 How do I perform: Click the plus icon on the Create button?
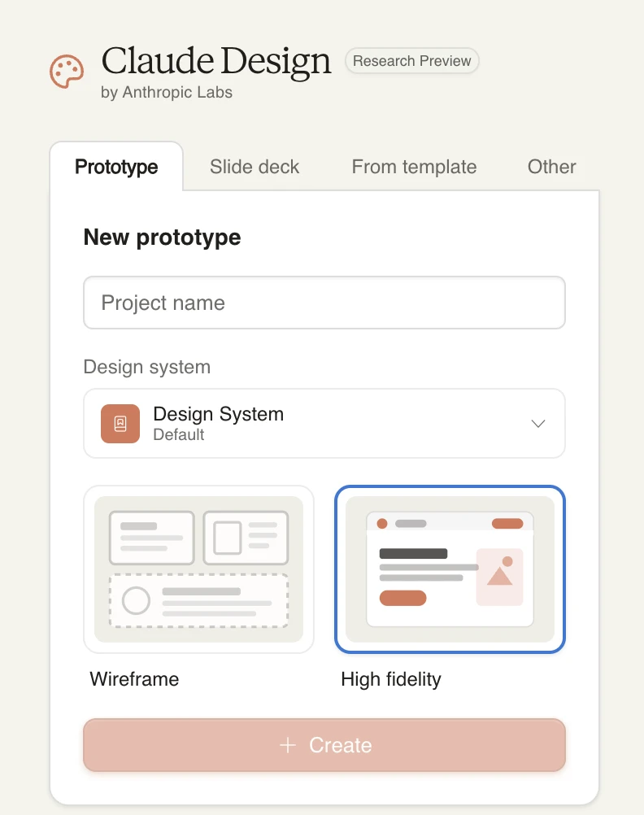tap(287, 745)
